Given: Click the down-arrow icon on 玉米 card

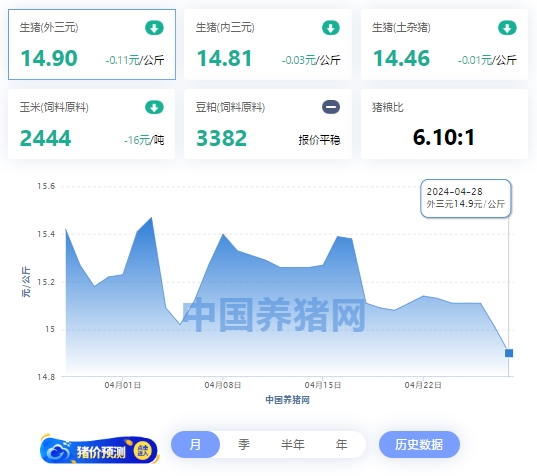Looking at the screenshot, I should coord(154,107).
